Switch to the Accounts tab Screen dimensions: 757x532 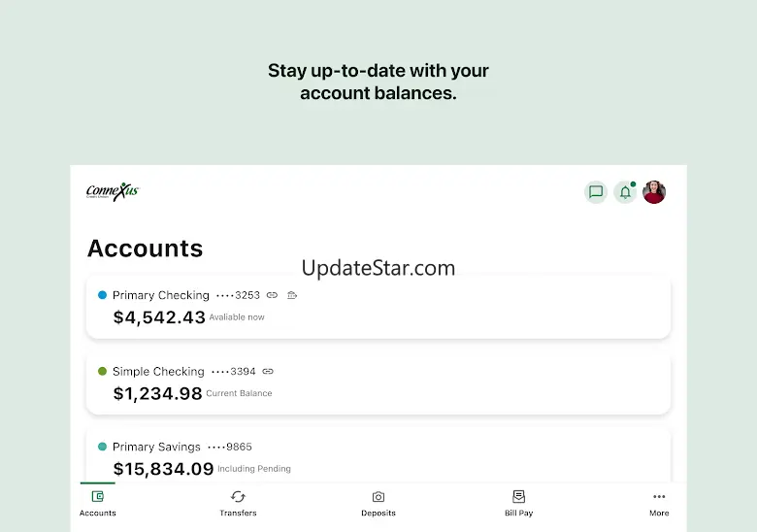98,503
